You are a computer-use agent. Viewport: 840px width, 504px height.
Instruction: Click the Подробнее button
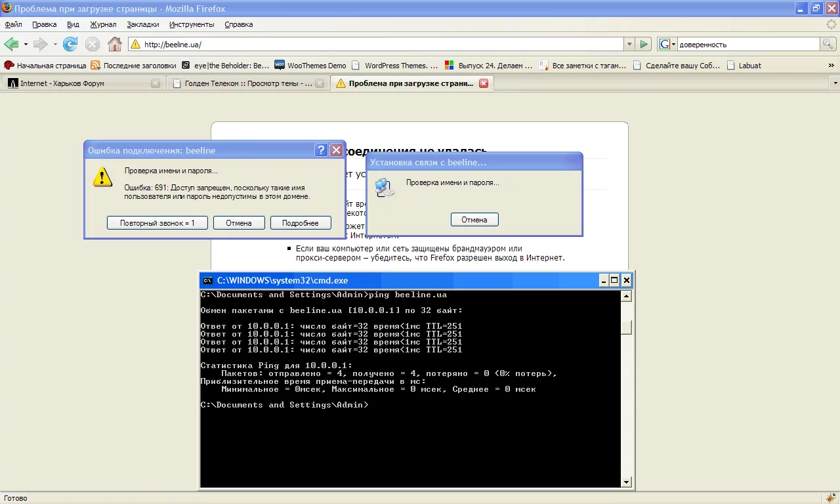pos(301,223)
